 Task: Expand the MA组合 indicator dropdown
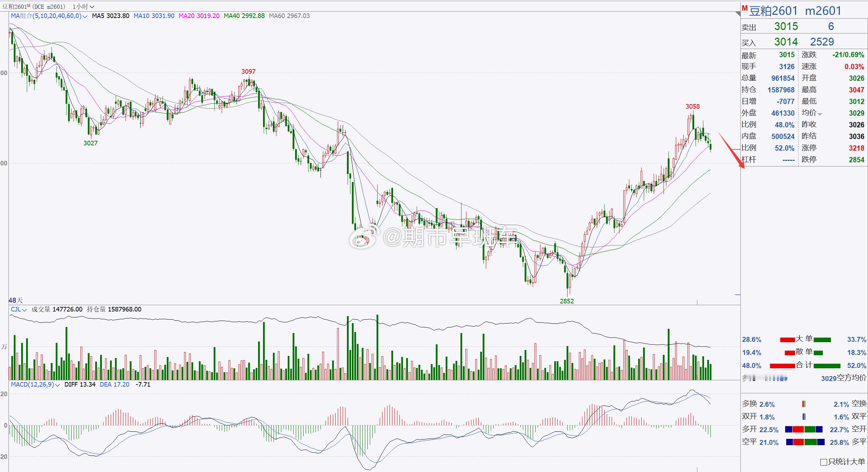(x=85, y=16)
